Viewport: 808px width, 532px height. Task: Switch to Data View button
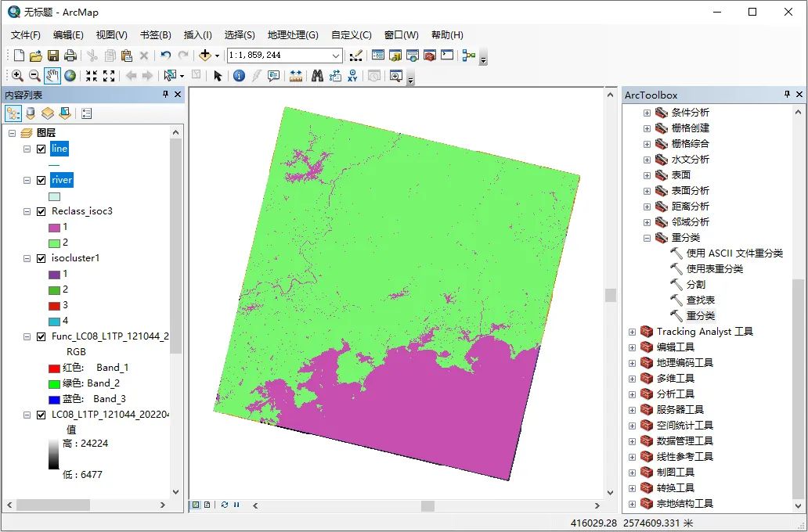click(x=196, y=505)
